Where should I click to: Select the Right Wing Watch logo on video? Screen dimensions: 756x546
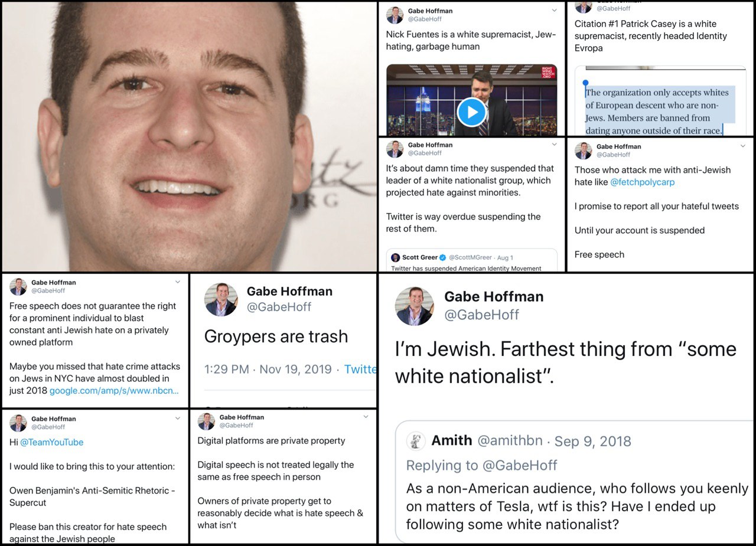548,73
